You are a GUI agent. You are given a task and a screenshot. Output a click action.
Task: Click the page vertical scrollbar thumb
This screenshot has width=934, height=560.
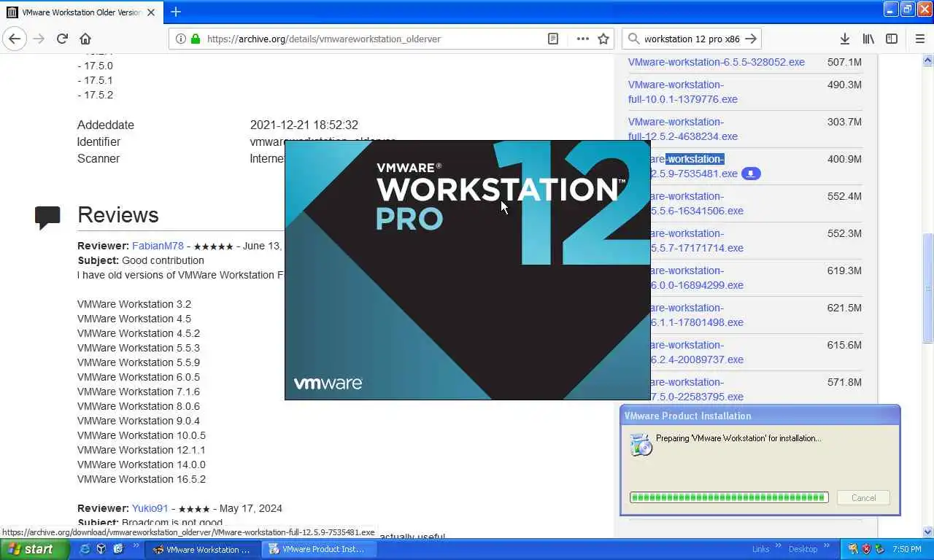click(928, 288)
